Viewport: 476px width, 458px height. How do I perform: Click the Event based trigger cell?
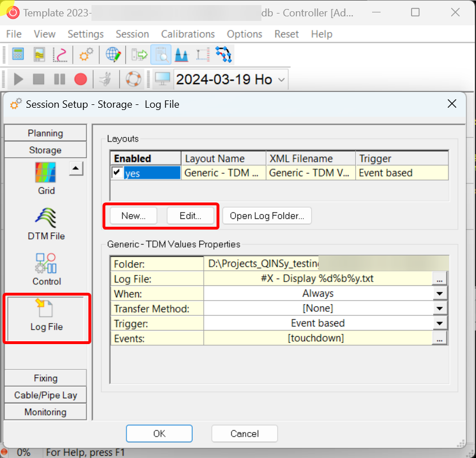point(402,173)
